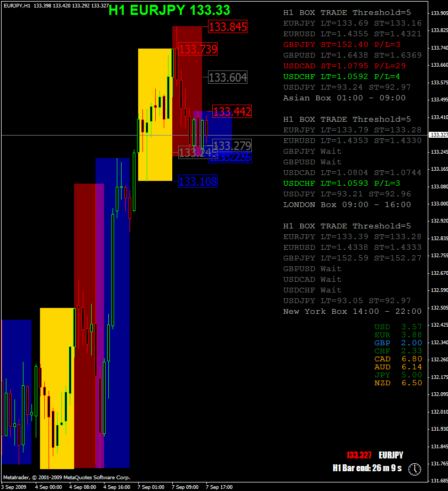Select the red 133.845 price label
This screenshot has width=448, height=491.
pos(228,27)
